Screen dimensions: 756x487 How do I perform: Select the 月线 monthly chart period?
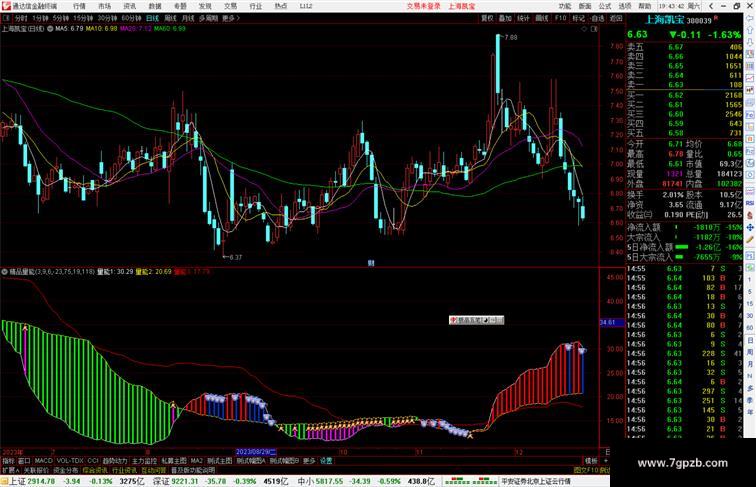point(188,18)
